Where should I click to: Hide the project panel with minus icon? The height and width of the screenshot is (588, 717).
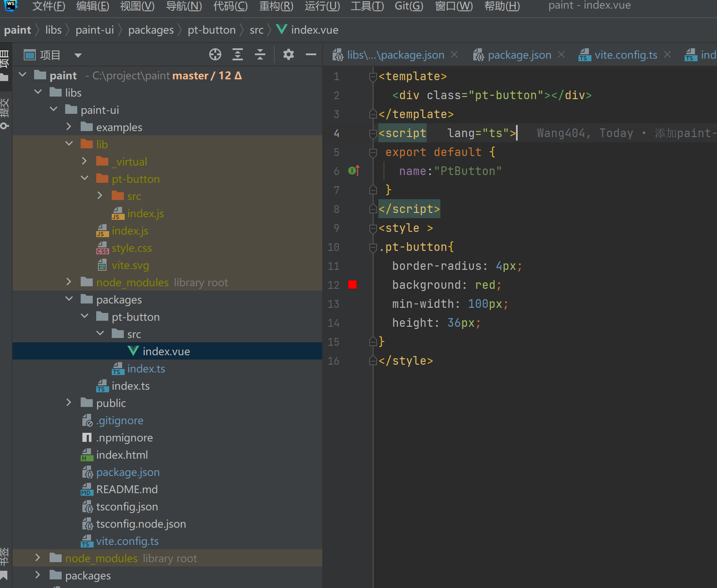pyautogui.click(x=311, y=55)
